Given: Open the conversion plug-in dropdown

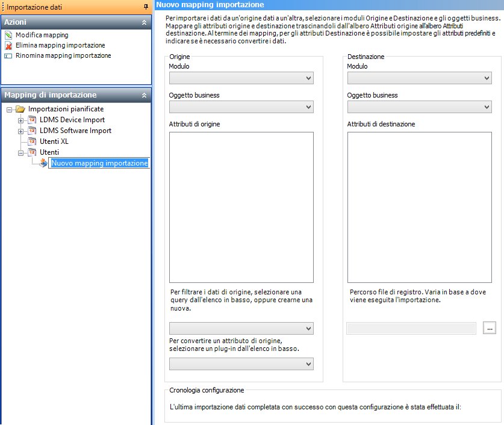Looking at the screenshot, I should (241, 364).
